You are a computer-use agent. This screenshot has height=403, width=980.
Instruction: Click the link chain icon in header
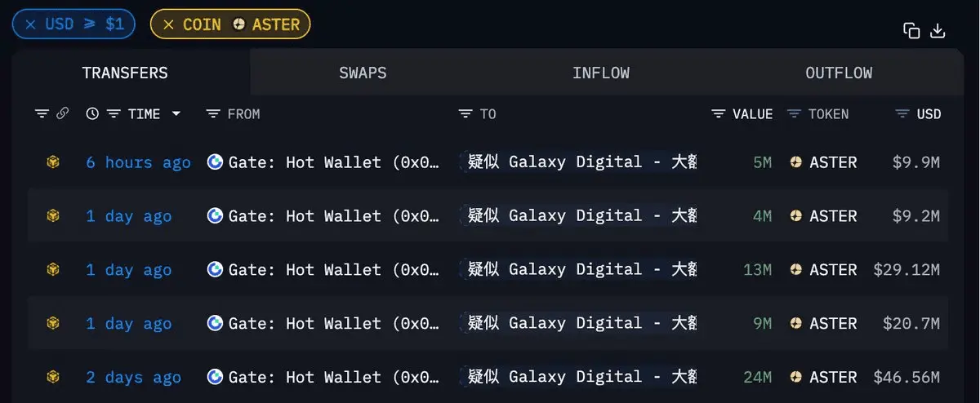[62, 114]
